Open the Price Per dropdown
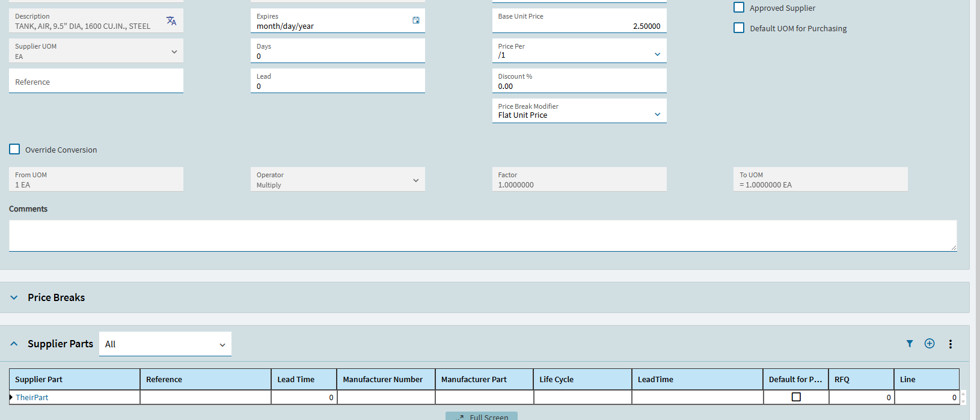980x420 pixels. (579, 51)
